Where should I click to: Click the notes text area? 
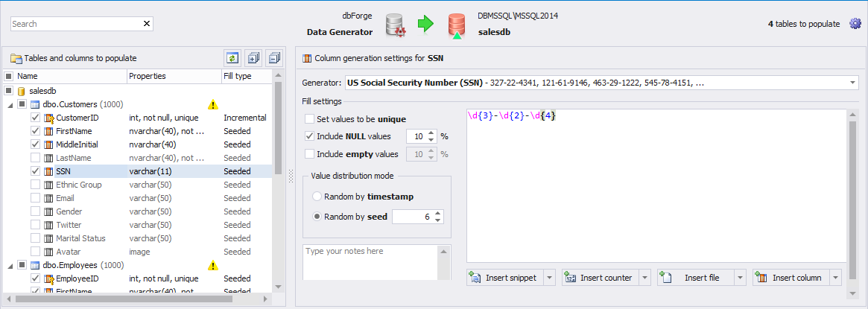coord(370,263)
